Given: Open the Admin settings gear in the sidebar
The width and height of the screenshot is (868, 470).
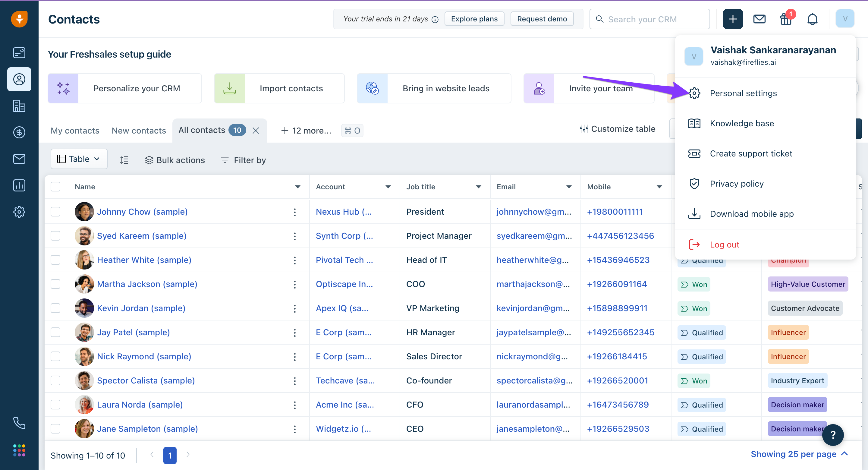Looking at the screenshot, I should pyautogui.click(x=19, y=212).
